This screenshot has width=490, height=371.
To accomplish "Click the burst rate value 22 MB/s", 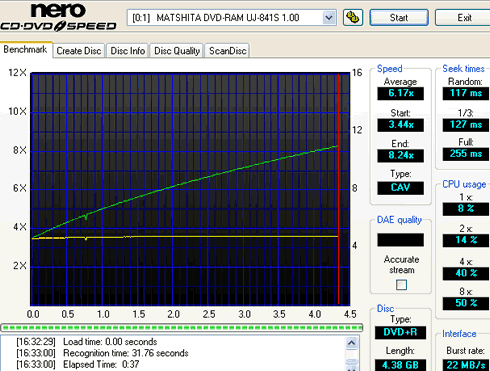I will coord(466,365).
